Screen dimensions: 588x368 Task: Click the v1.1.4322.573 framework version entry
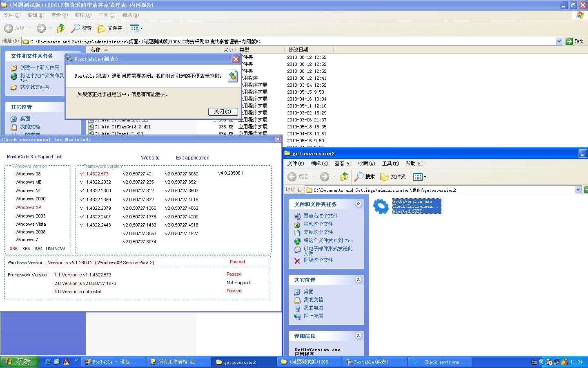[x=94, y=174]
